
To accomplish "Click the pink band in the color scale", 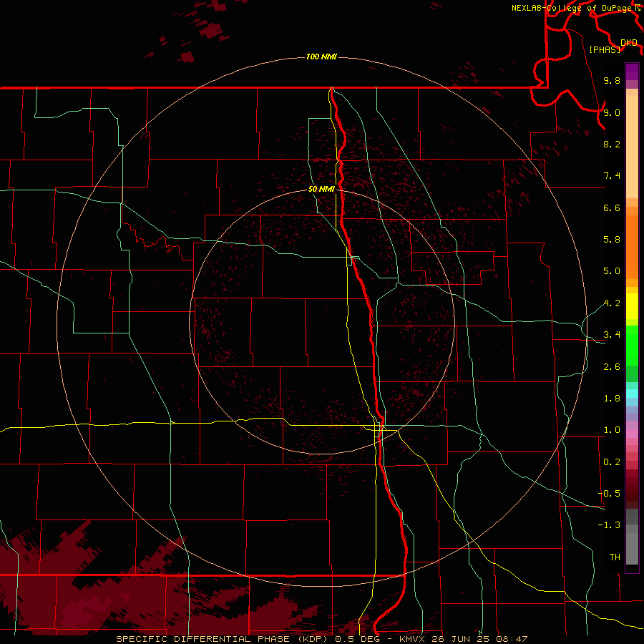I will (x=632, y=434).
